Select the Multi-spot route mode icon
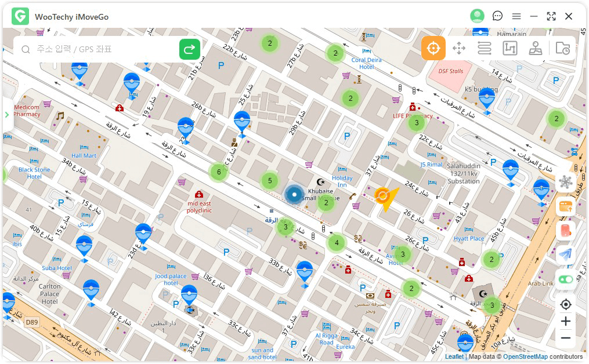This screenshot has width=589, height=364. [x=509, y=49]
